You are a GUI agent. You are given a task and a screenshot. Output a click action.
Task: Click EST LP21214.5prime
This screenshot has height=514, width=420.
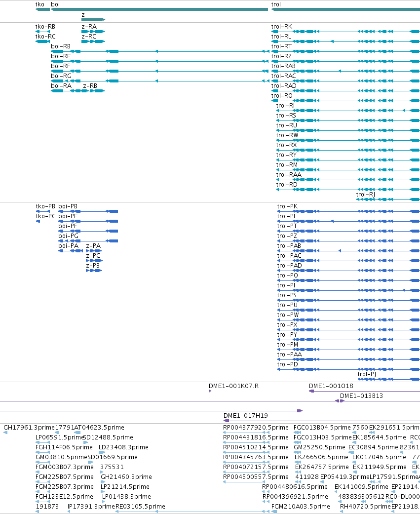click(x=125, y=487)
